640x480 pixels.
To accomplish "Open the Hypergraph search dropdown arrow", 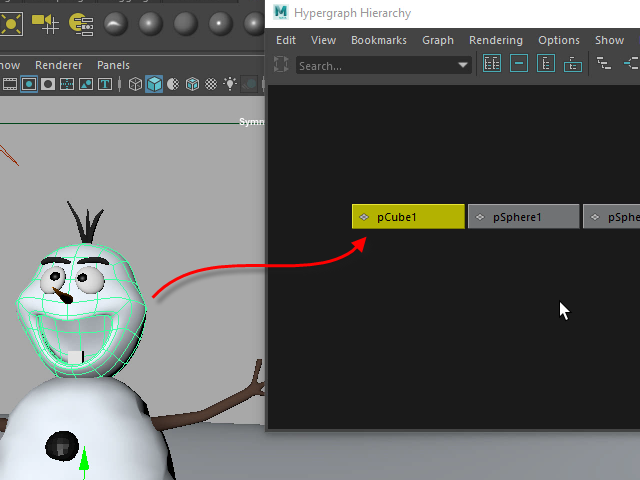I will pos(462,65).
